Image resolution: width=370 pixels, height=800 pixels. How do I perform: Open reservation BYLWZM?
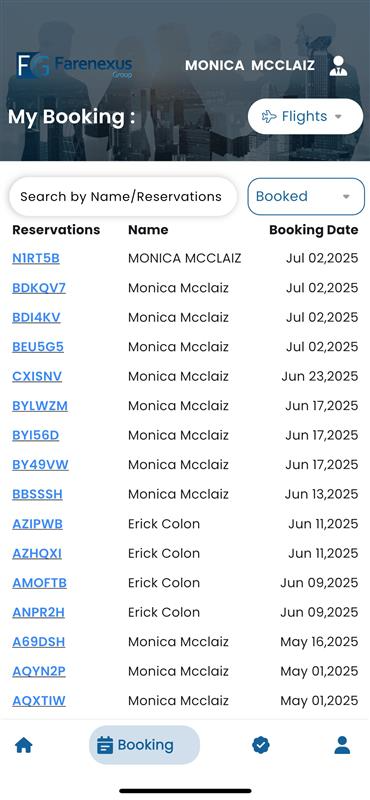point(40,406)
